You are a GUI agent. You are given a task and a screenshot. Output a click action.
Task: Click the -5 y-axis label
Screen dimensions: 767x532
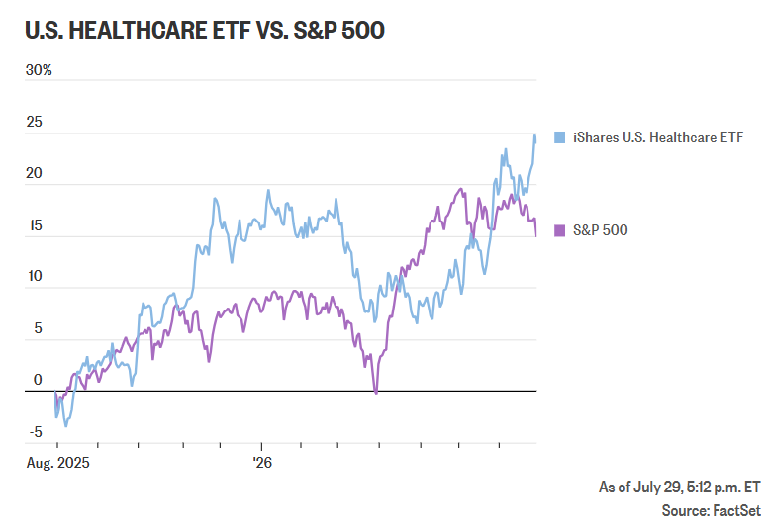(36, 432)
